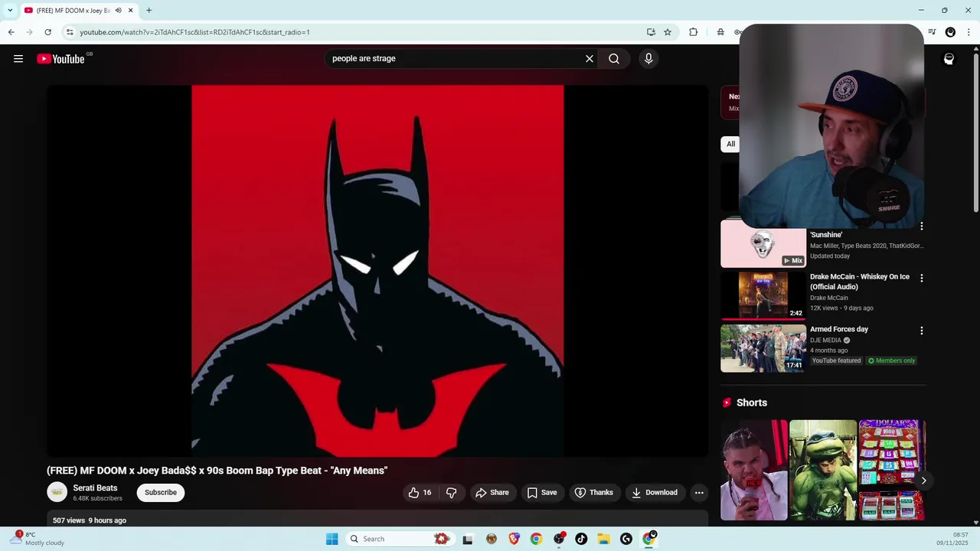Go back in the browser

11,32
